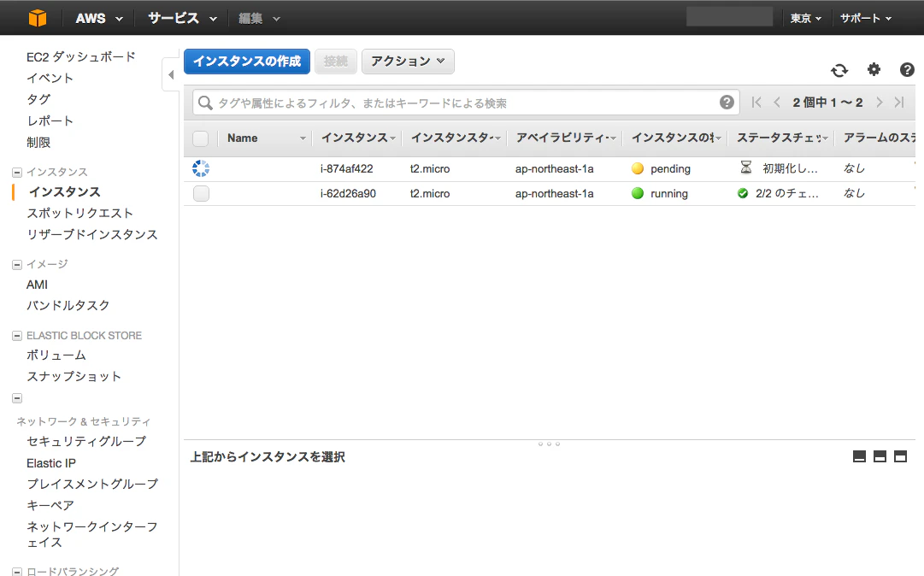This screenshot has width=924, height=576.
Task: Open EC2 ダッシュボード in the sidebar
Action: (x=81, y=56)
